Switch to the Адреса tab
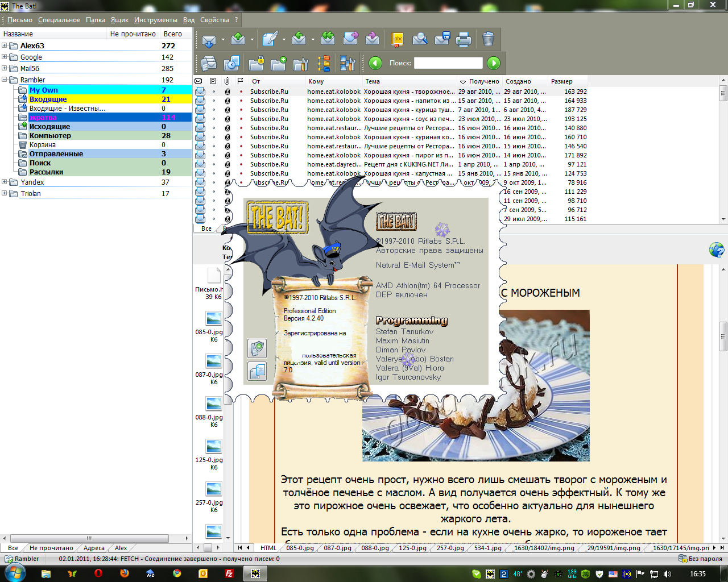Viewport: 728px width, 582px height. pyautogui.click(x=94, y=548)
